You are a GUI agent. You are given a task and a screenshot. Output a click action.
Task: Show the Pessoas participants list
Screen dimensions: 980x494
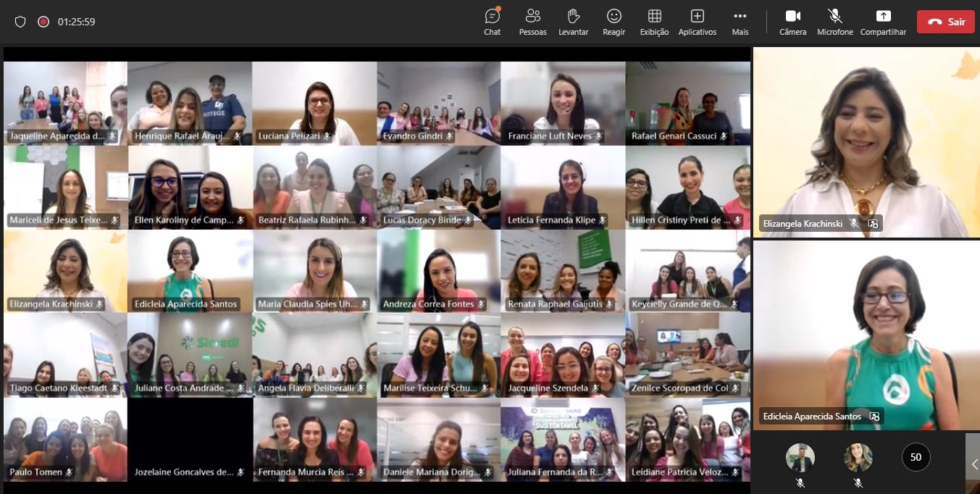click(533, 22)
